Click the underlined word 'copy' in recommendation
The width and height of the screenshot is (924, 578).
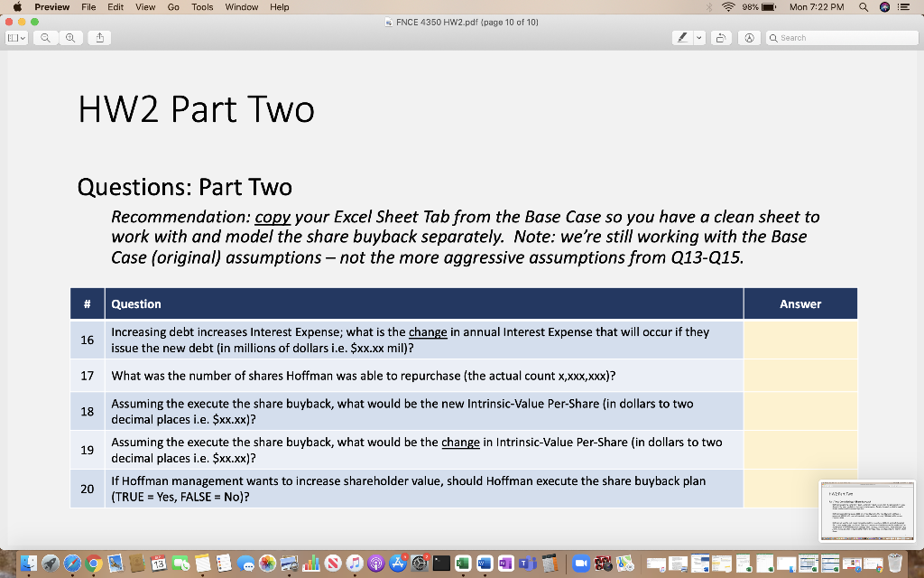point(273,217)
